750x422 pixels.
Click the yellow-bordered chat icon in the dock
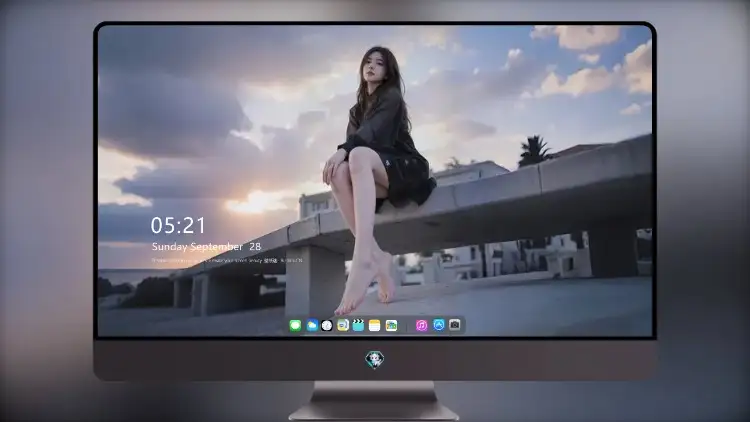pyautogui.click(x=342, y=325)
